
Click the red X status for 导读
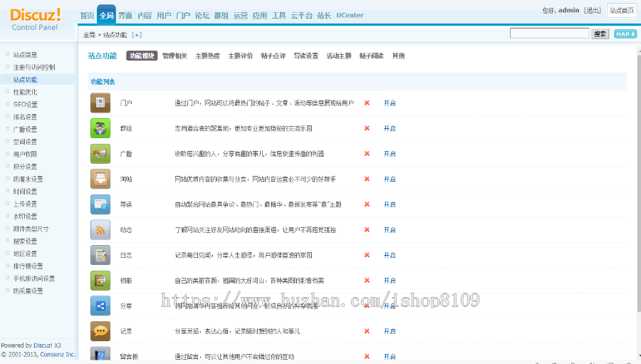coord(367,204)
